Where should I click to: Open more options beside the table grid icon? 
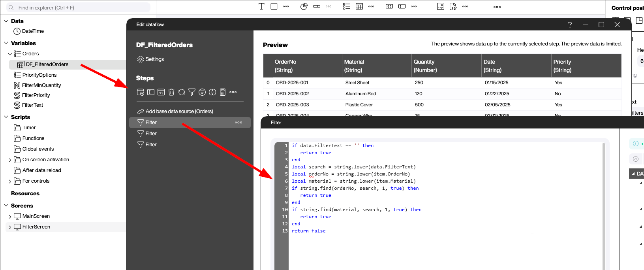click(371, 6)
